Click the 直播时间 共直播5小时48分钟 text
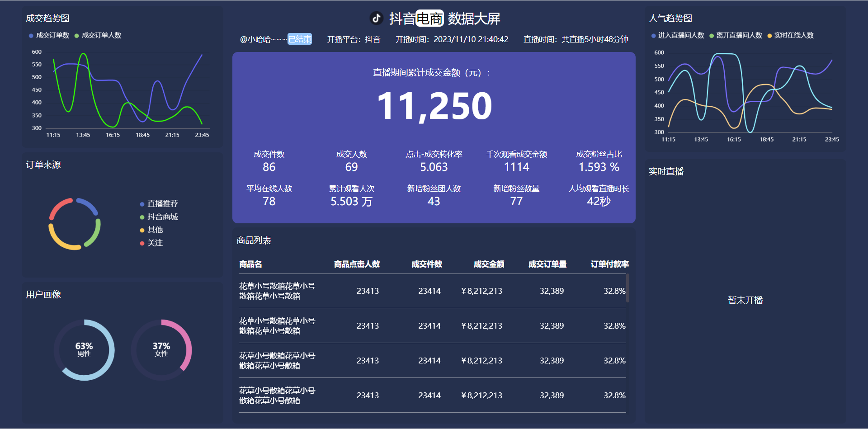This screenshot has height=429, width=868. tap(576, 39)
